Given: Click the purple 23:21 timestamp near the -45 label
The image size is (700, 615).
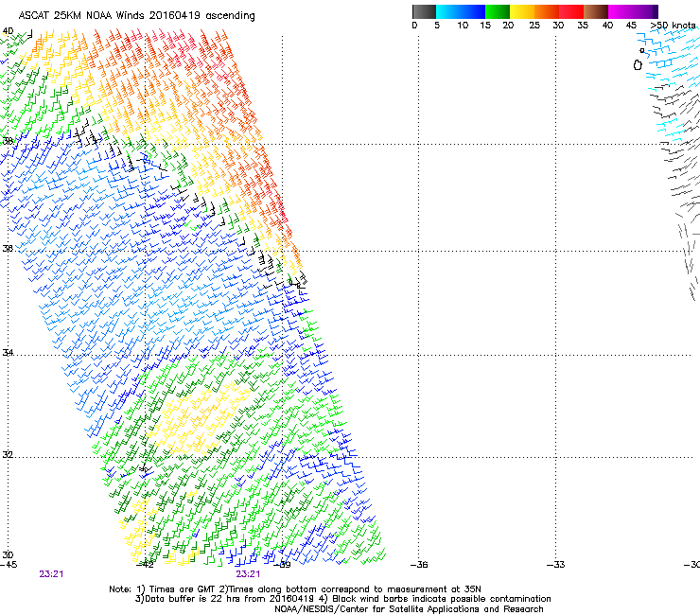Looking at the screenshot, I should pos(51,574).
